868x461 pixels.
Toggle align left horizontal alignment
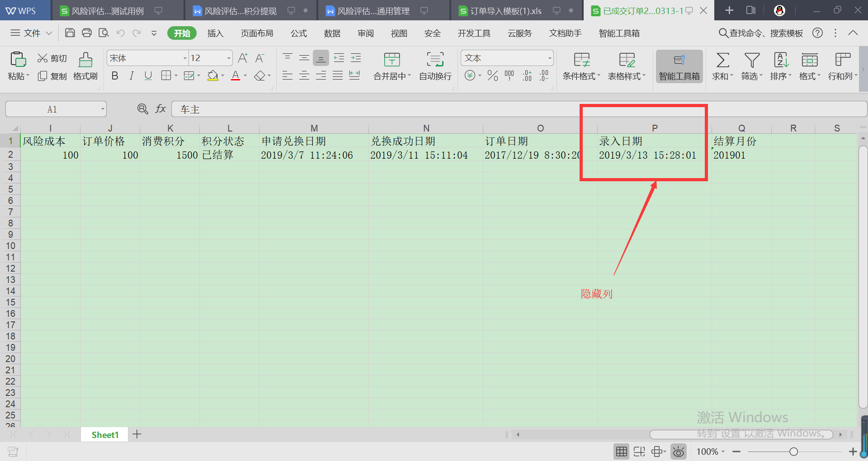tap(288, 75)
